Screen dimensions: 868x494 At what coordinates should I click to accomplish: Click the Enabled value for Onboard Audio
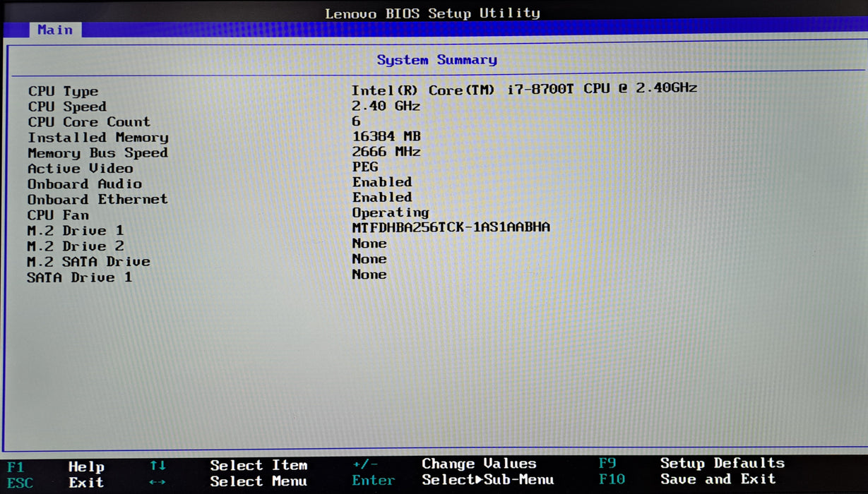[x=382, y=182]
